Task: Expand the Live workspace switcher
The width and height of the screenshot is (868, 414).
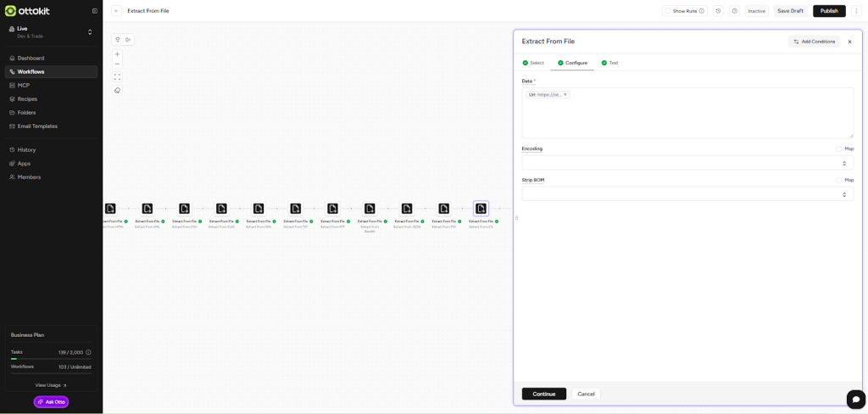Action: pyautogui.click(x=90, y=32)
